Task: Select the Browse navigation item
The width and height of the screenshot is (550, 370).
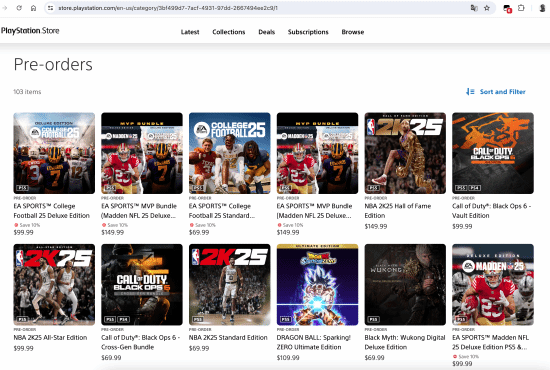Action: click(353, 32)
